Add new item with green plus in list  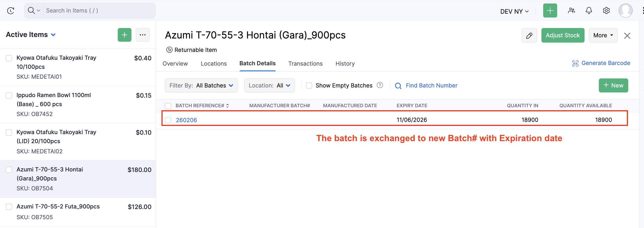[124, 35]
